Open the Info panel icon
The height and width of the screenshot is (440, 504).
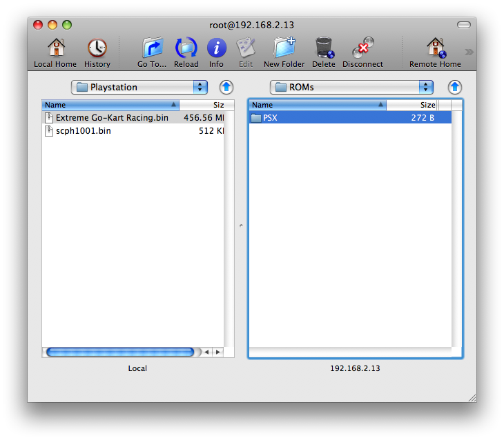(217, 48)
